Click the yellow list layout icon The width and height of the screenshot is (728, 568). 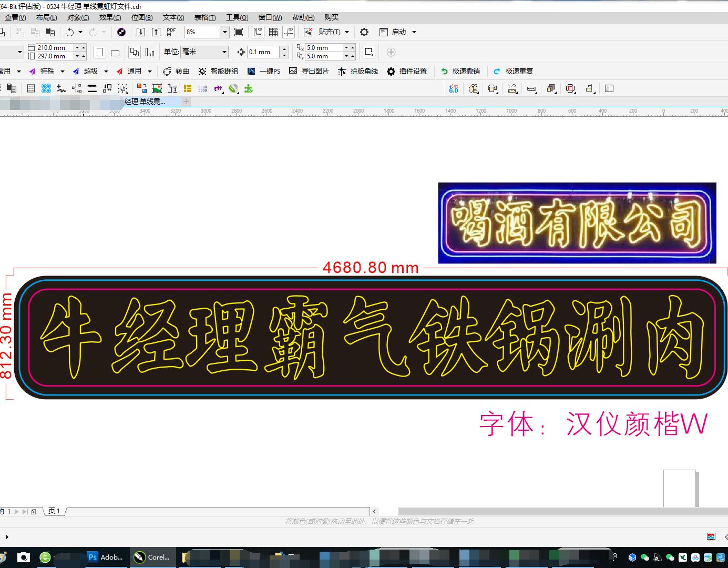(188, 88)
